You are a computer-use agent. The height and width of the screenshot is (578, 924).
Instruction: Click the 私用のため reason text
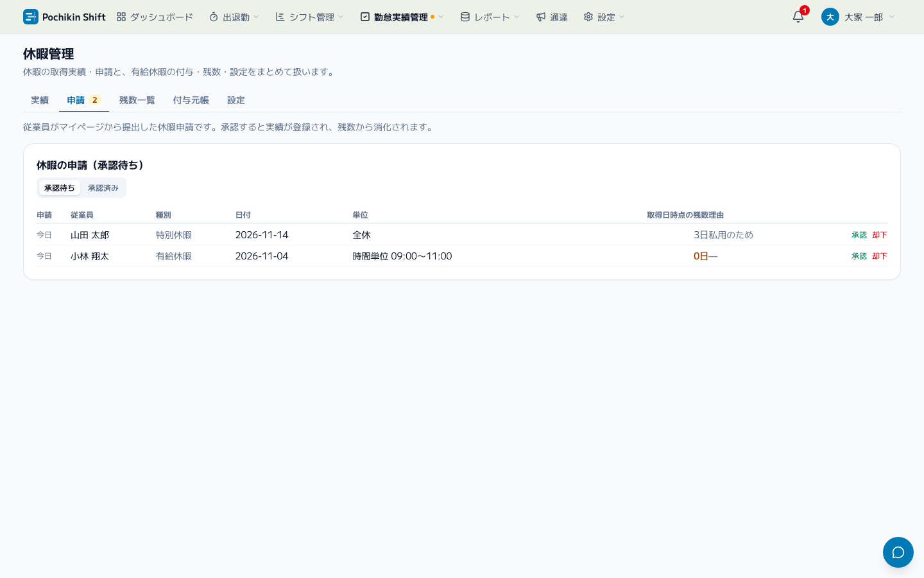731,235
